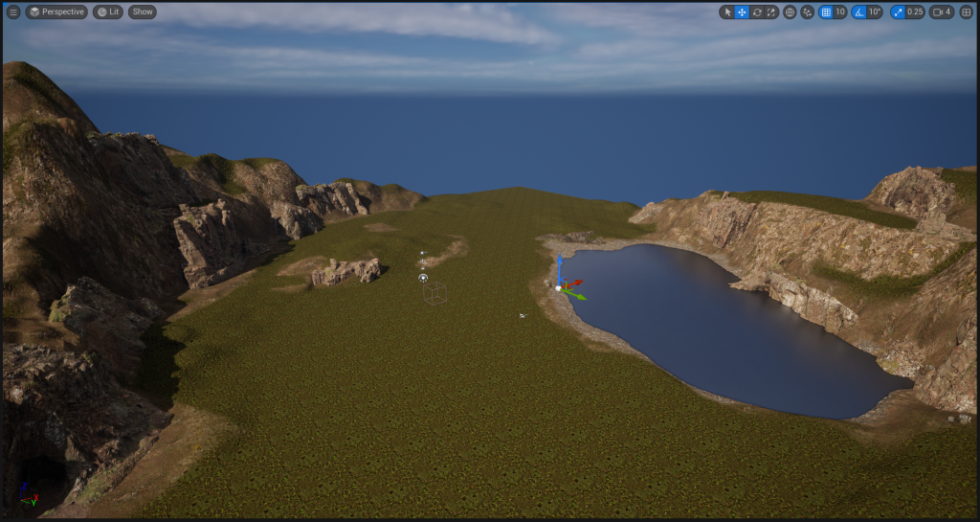Image resolution: width=980 pixels, height=522 pixels.
Task: Toggle scale snapping icon
Action: tap(898, 12)
